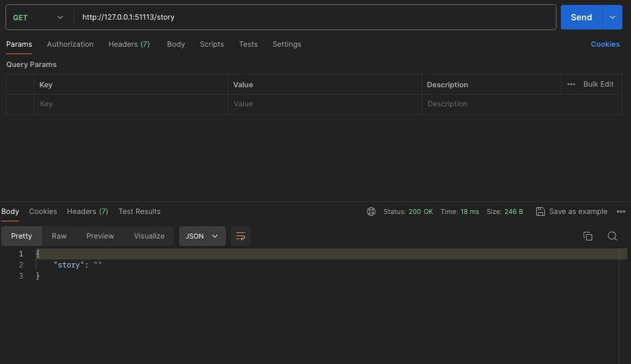The height and width of the screenshot is (364, 631).
Task: Expand the Send button options arrow
Action: pos(612,17)
